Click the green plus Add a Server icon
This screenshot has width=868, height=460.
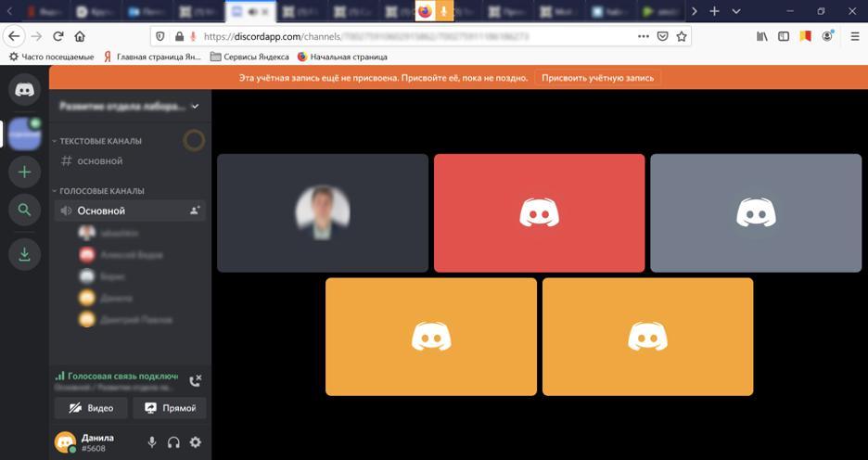point(24,172)
